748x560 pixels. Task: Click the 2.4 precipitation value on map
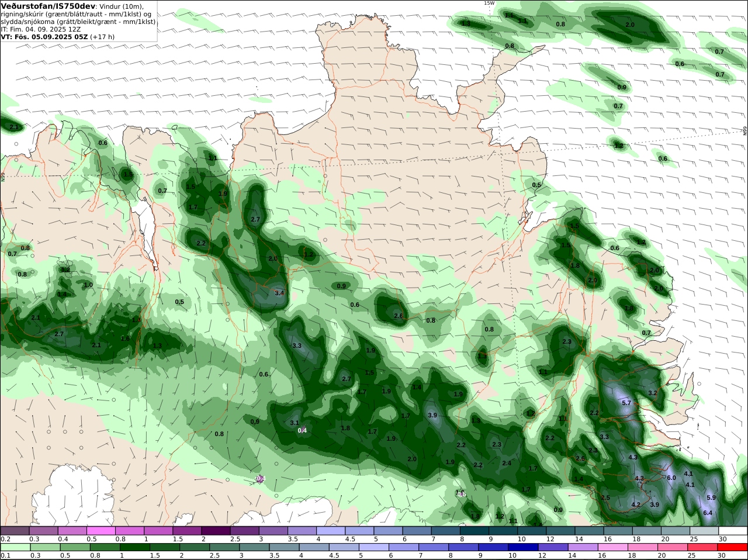click(x=507, y=463)
